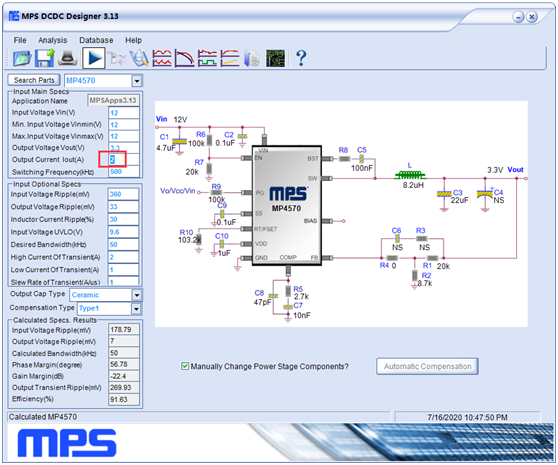Open the transient step response icon
558x465 pixels.
pos(207,58)
